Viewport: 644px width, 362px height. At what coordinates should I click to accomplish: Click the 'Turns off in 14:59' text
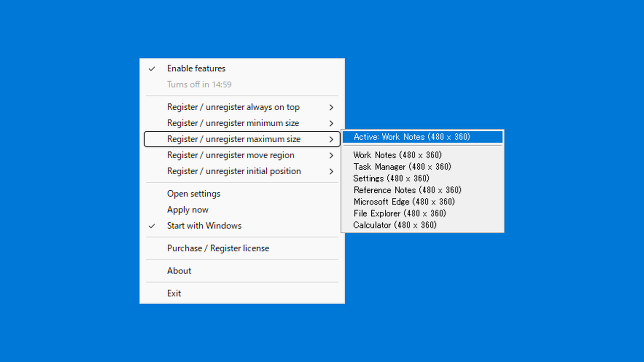[199, 84]
